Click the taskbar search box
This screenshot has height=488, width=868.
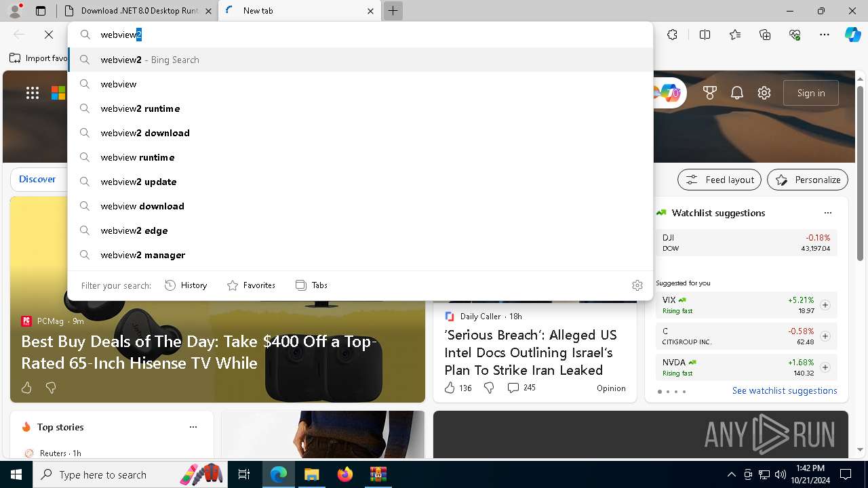(130, 474)
